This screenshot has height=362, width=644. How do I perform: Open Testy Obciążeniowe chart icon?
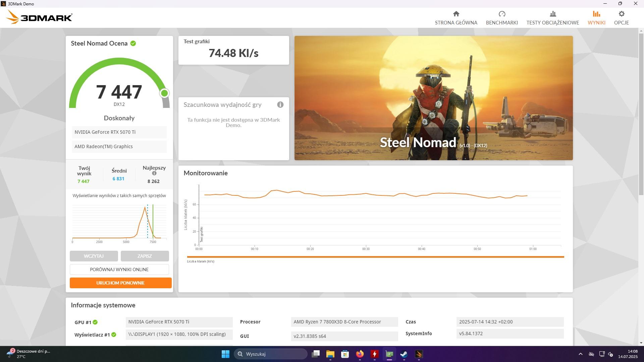552,14
